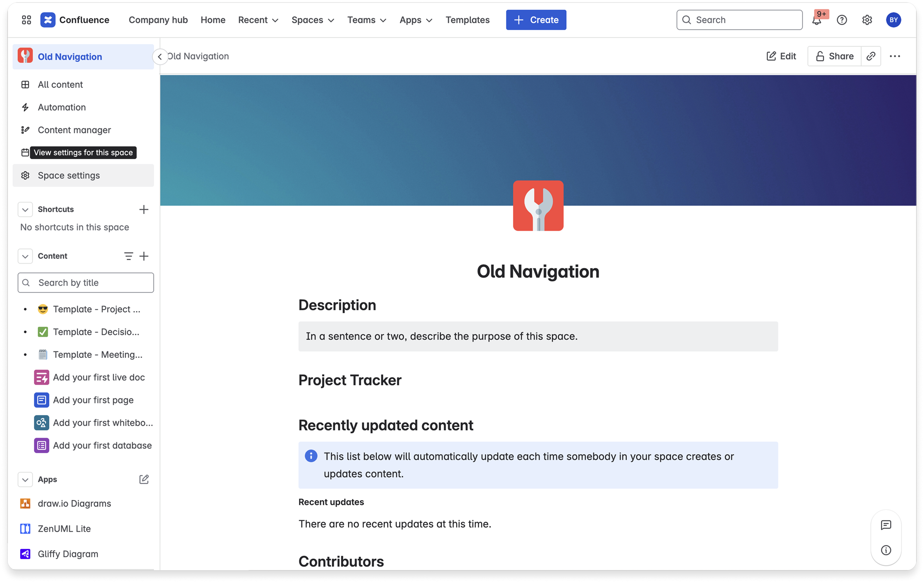This screenshot has width=924, height=583.
Task: Open the help question mark icon
Action: click(842, 20)
